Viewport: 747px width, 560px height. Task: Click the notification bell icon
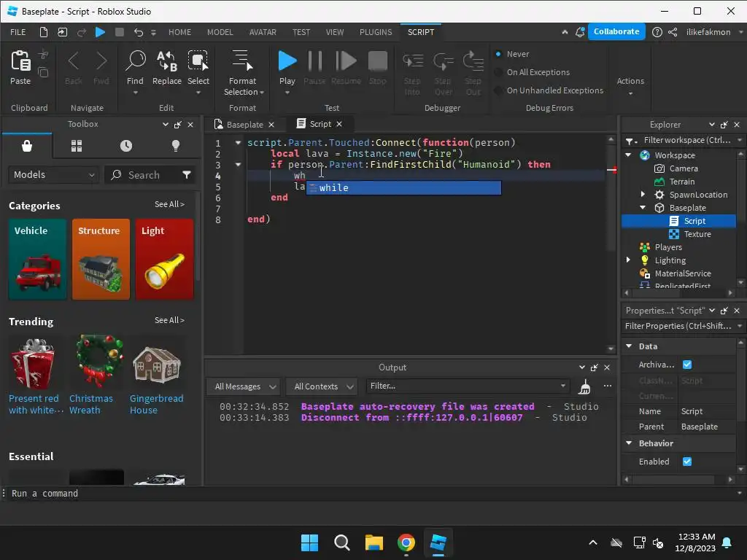pos(579,32)
